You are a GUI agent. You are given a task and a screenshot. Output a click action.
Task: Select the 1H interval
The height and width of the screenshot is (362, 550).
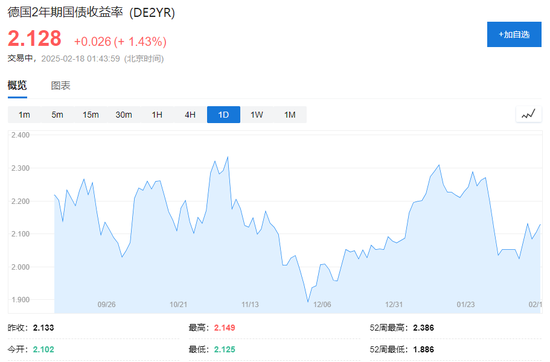coord(157,115)
